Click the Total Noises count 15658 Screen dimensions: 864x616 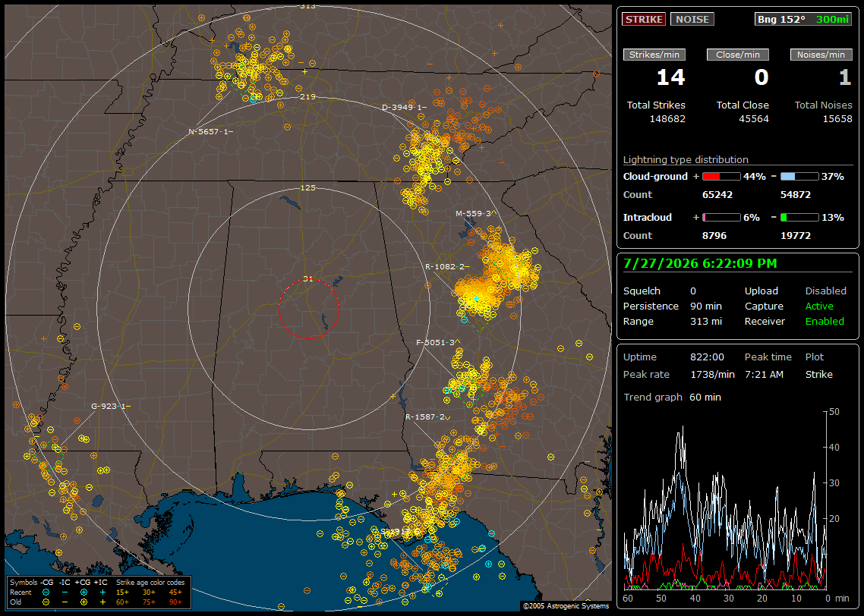[837, 119]
